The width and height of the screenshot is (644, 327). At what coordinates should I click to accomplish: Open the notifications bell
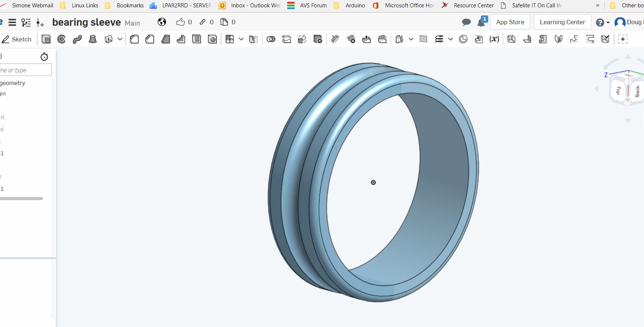pyautogui.click(x=481, y=22)
